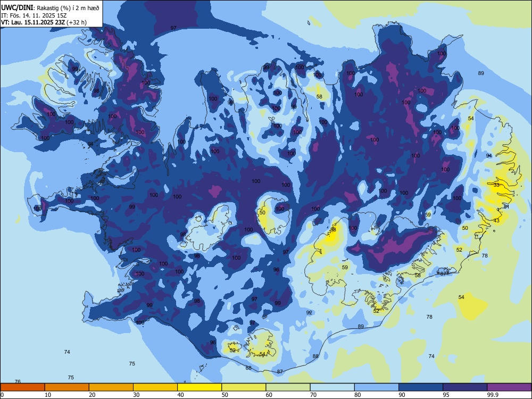Image resolution: width=532 pixels, height=399 pixels.
Task: Click the '76' humidity value on the map
Action: coord(18,381)
